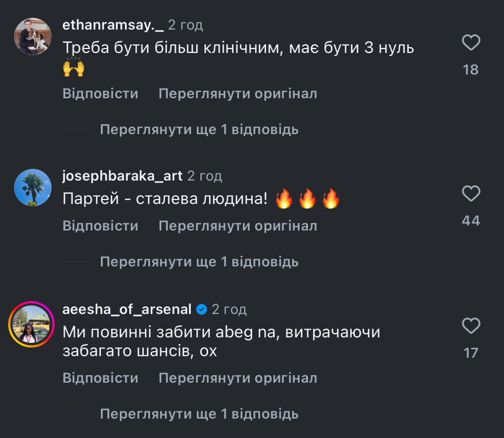This screenshot has height=438, width=504.
Task: Click the 44 likes count on josephbaraka_art's comment
Action: tap(471, 221)
